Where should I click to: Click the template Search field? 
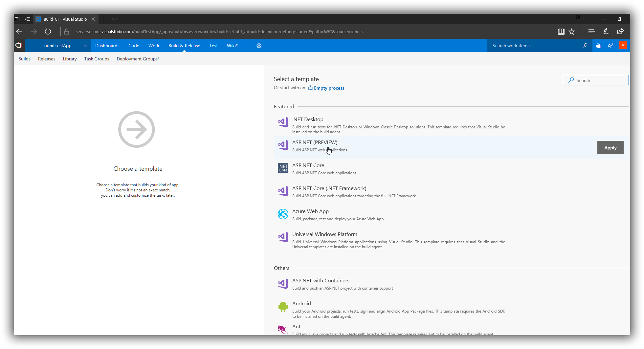pyautogui.click(x=595, y=80)
